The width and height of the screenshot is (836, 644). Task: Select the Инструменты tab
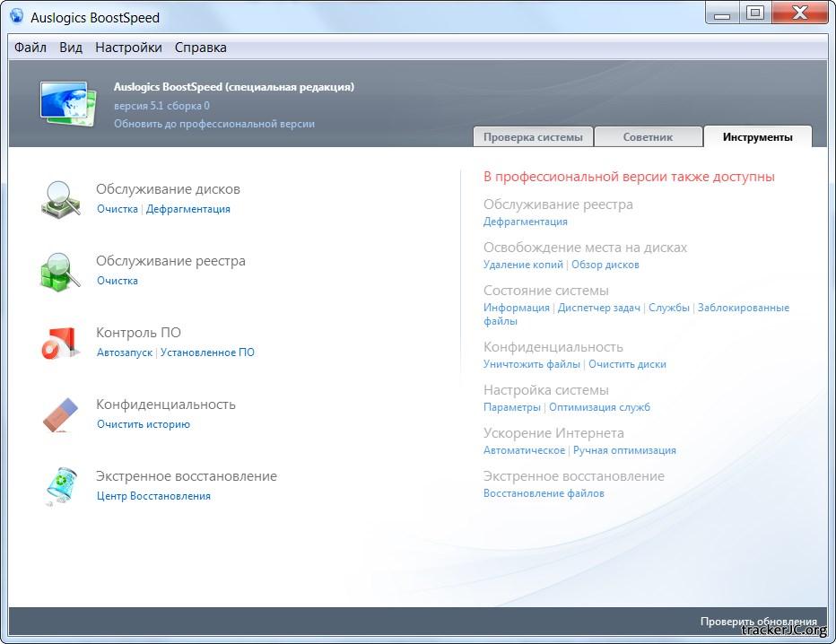pos(757,137)
